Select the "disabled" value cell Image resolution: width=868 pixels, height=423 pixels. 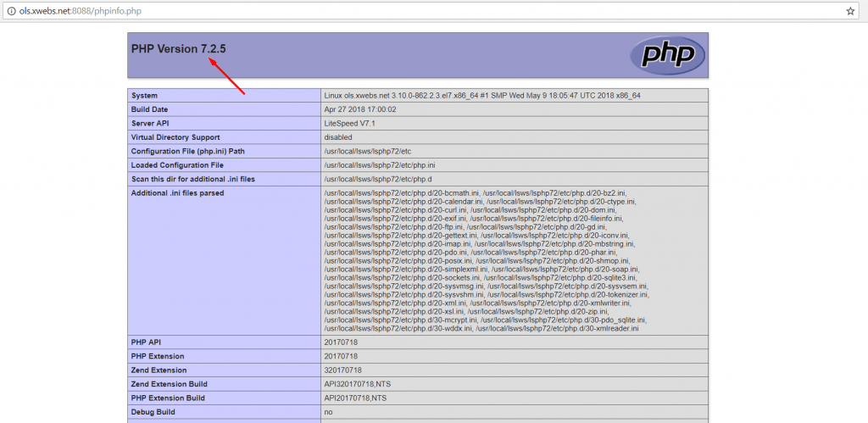[515, 137]
